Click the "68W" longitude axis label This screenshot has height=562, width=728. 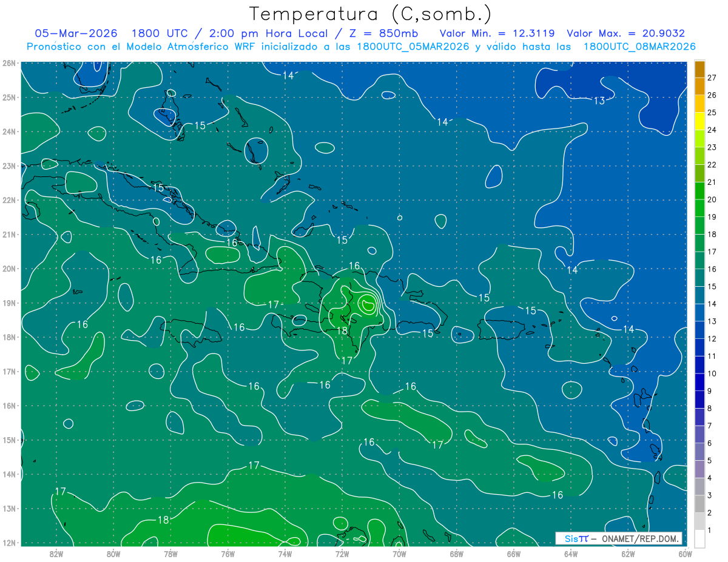pyautogui.click(x=456, y=553)
